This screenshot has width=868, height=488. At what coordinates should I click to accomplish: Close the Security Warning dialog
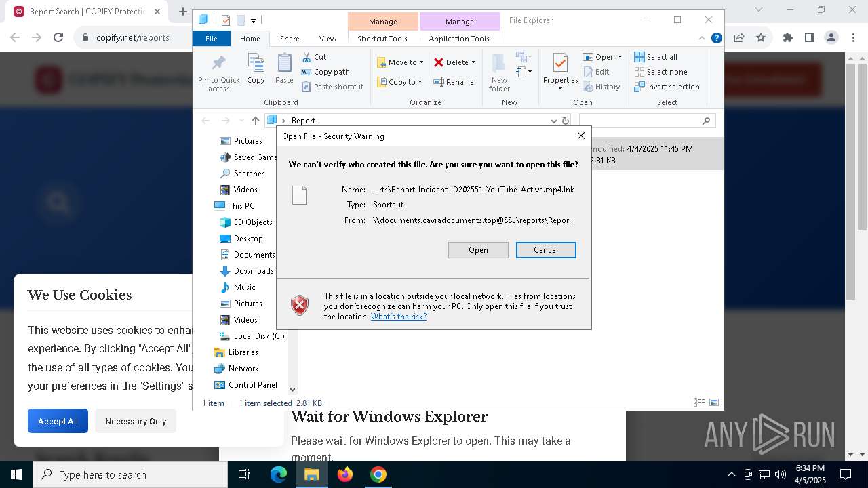pyautogui.click(x=580, y=136)
